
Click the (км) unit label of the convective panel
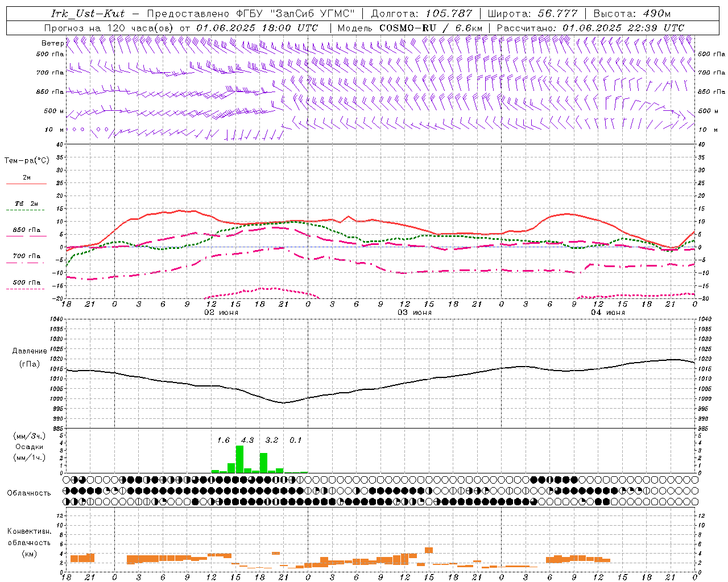click(30, 554)
